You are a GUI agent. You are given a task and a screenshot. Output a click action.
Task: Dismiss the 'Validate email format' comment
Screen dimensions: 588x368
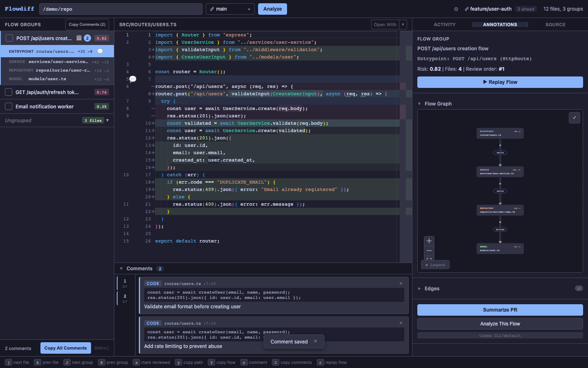[x=401, y=283]
